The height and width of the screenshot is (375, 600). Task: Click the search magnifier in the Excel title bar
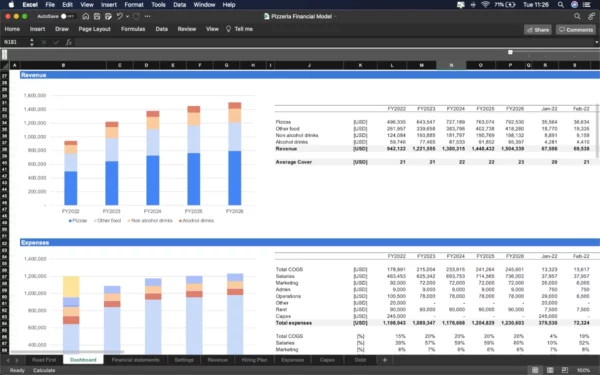[577, 16]
